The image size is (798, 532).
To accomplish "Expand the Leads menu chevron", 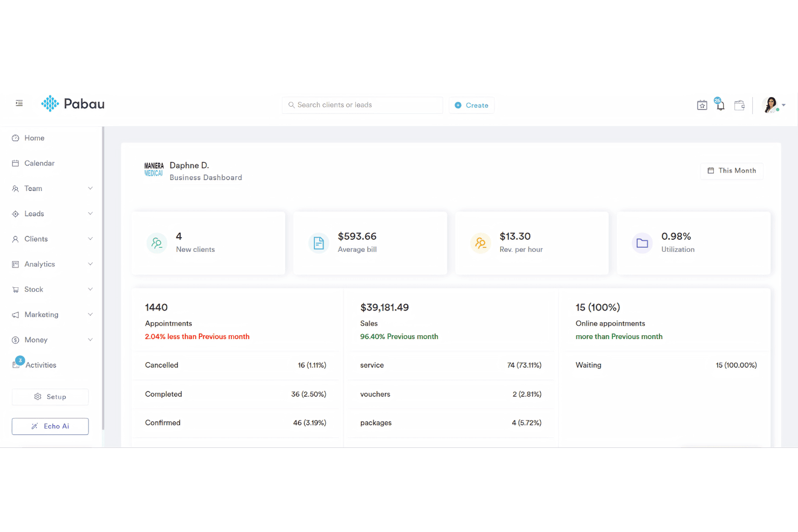I will (91, 213).
